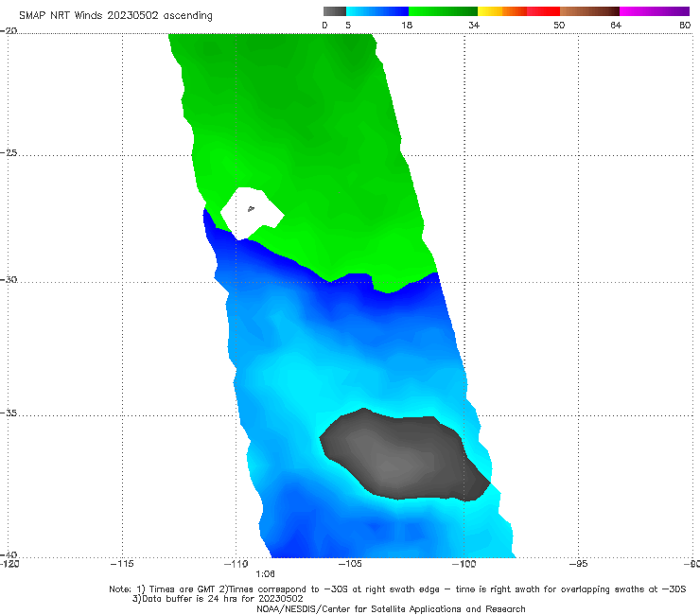Image resolution: width=700 pixels, height=615 pixels.
Task: Click the color bar label '64'
Action: pyautogui.click(x=616, y=26)
